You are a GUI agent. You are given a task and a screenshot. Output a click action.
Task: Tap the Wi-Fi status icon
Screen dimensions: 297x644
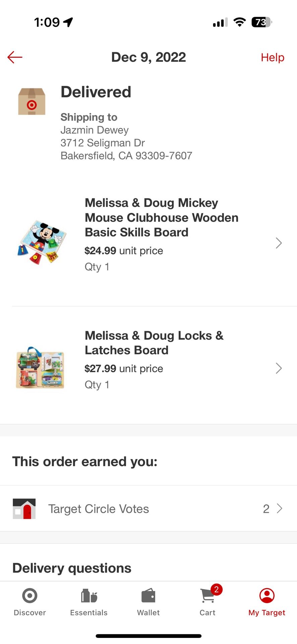coord(239,22)
